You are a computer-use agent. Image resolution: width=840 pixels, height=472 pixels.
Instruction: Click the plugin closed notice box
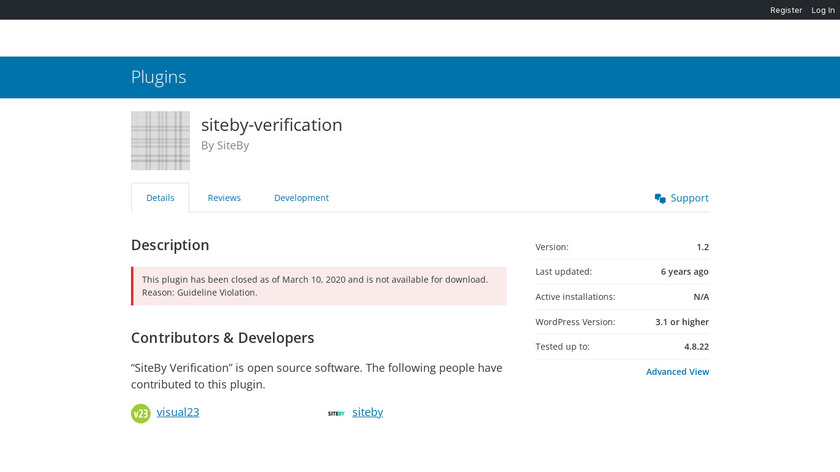tap(319, 286)
